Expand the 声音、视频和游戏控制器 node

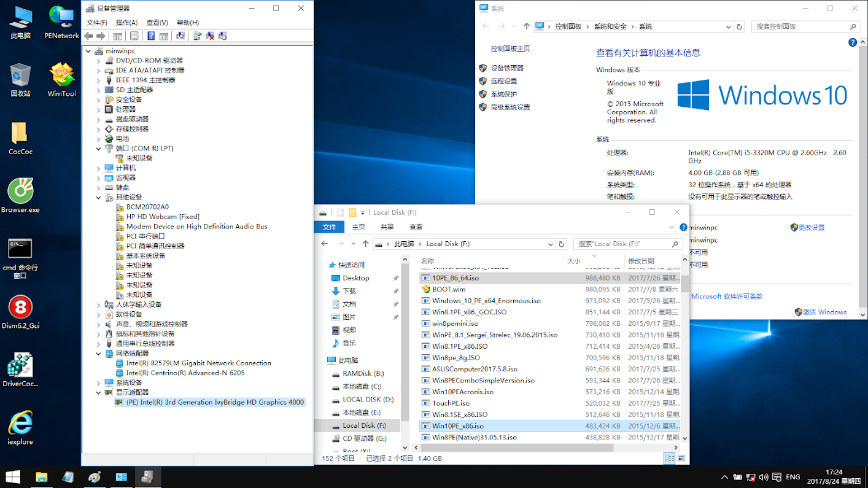(99, 324)
